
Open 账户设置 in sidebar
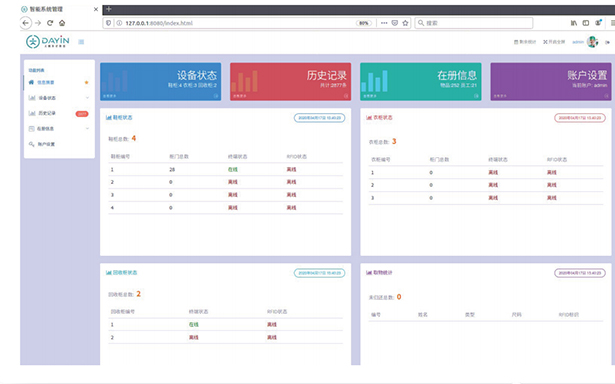pos(59,144)
